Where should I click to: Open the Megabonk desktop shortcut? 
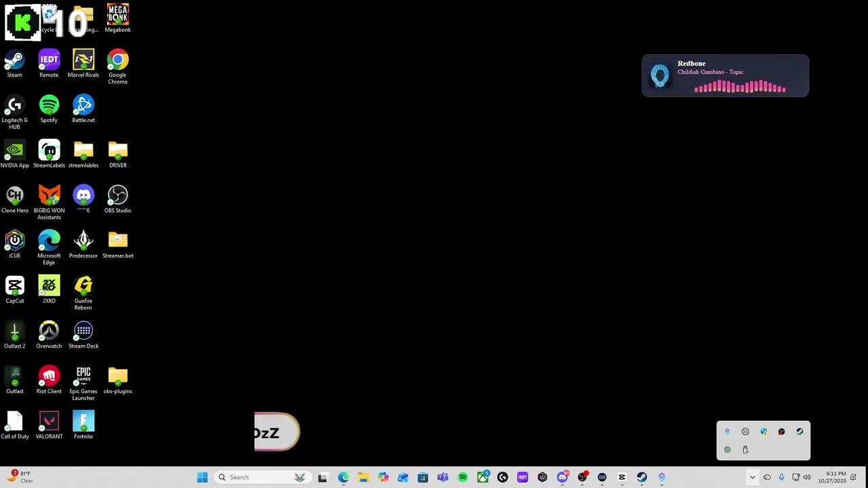click(117, 18)
